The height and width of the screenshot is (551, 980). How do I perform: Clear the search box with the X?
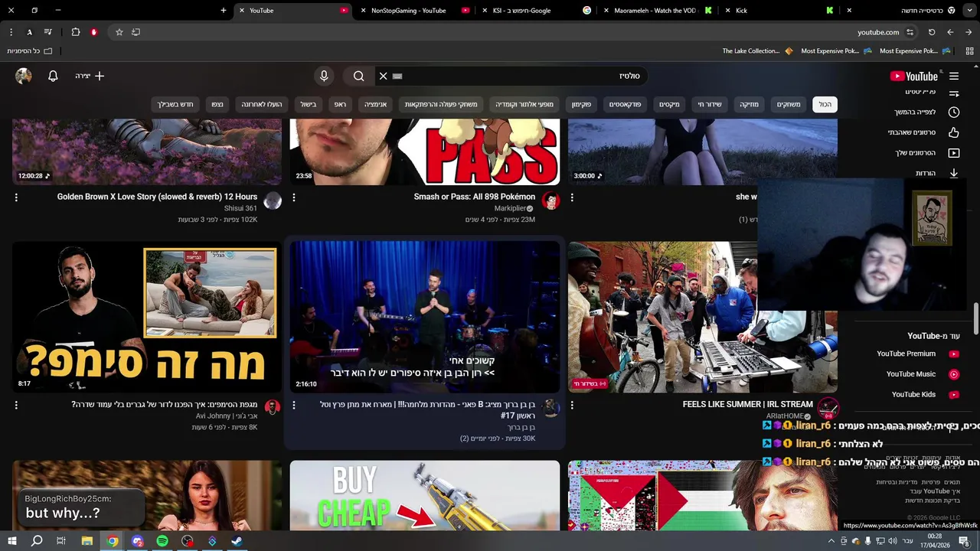[383, 76]
